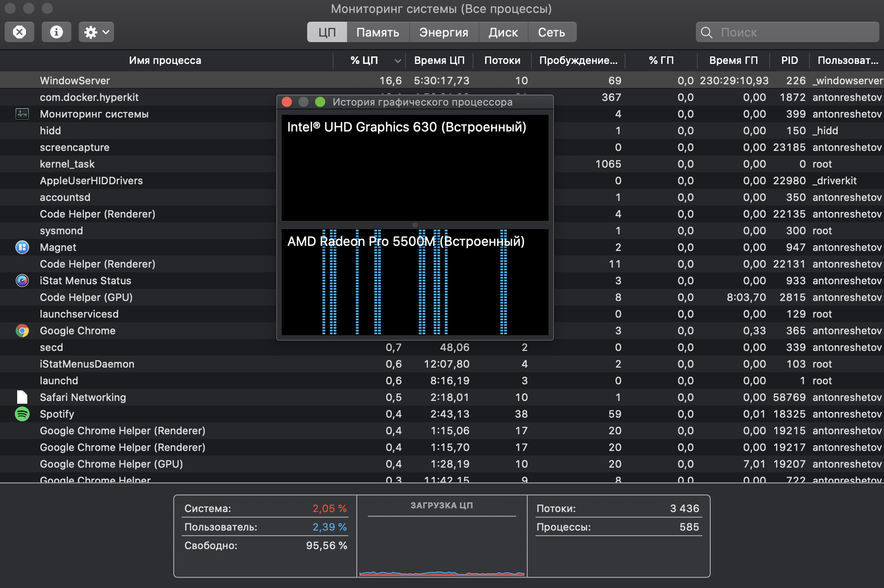
Task: Select the com.docker.hyperkit process
Action: (89, 97)
